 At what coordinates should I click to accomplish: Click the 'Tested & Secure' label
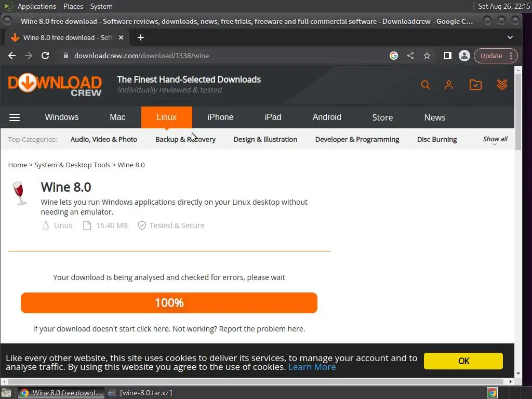pyautogui.click(x=177, y=225)
